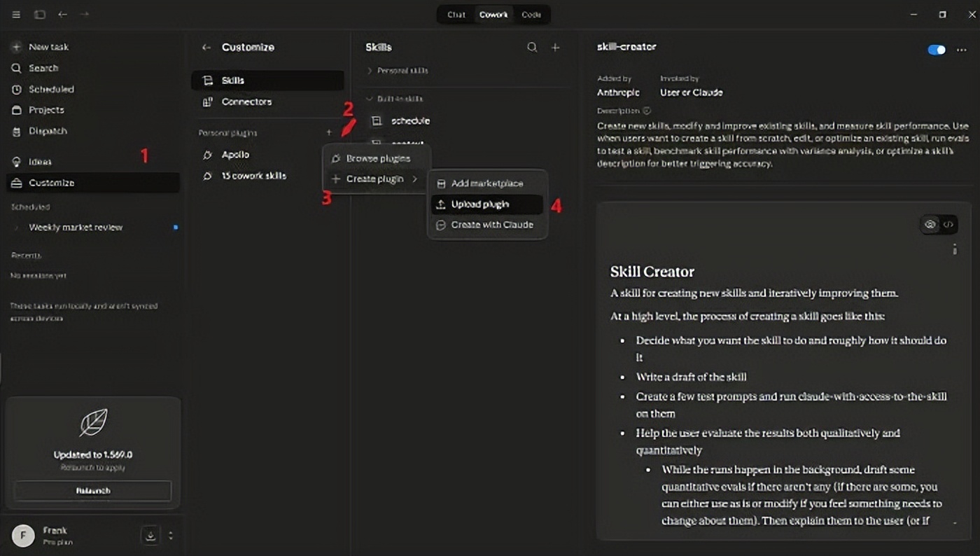Open Projects in the sidebar
The height and width of the screenshot is (556, 980).
pos(93,110)
